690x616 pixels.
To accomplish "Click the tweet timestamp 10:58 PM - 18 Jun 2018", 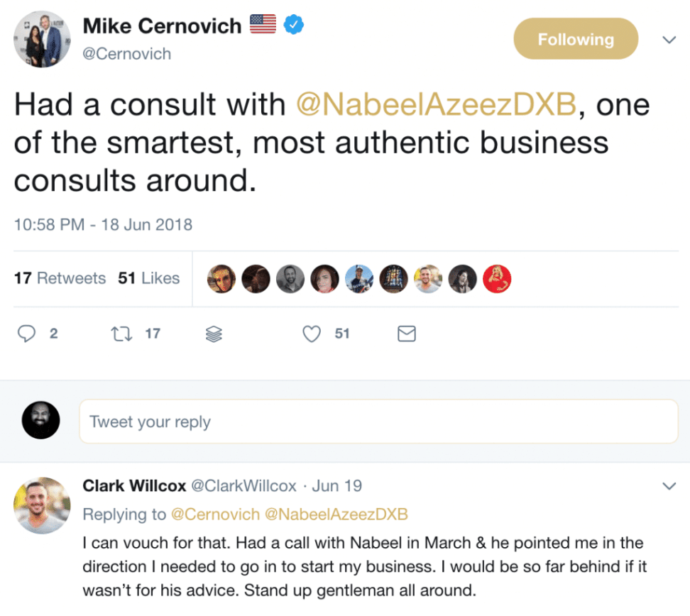I will pos(103,224).
